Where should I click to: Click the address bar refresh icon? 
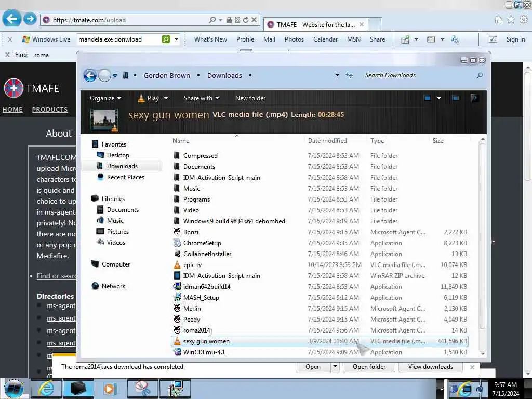pos(246,20)
